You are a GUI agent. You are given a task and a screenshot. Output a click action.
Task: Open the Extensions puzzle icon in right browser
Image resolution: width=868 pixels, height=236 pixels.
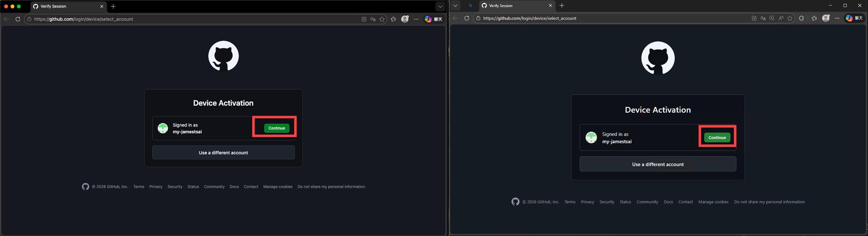[x=801, y=18]
